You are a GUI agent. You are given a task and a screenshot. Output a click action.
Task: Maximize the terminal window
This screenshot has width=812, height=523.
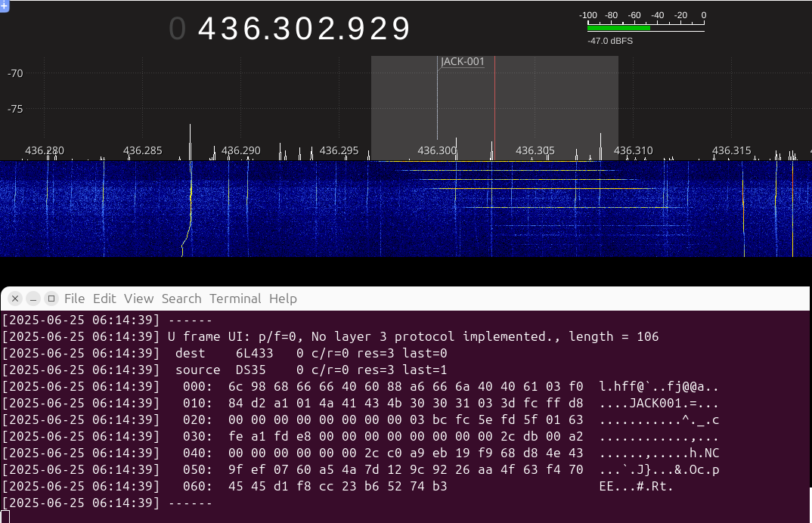51,299
